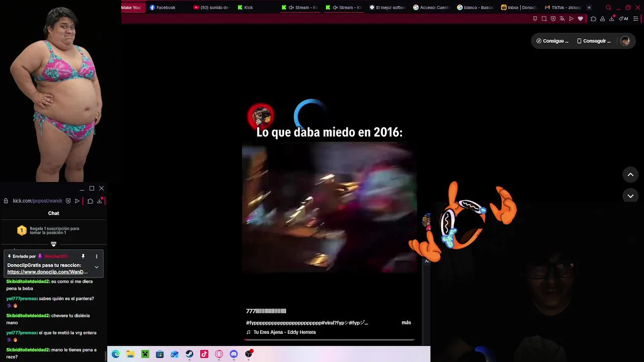Open the ad blocker shield icon in main toolbar
This screenshot has height=362, width=644.
[x=553, y=19]
